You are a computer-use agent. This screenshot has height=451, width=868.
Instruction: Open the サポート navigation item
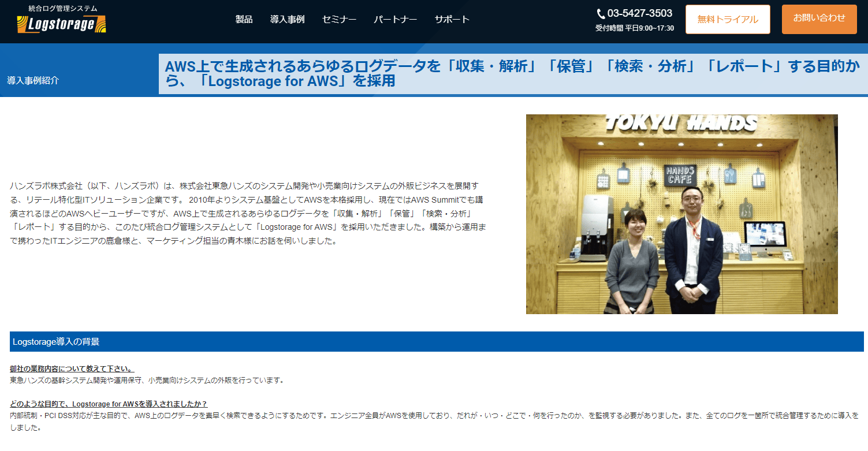point(452,20)
